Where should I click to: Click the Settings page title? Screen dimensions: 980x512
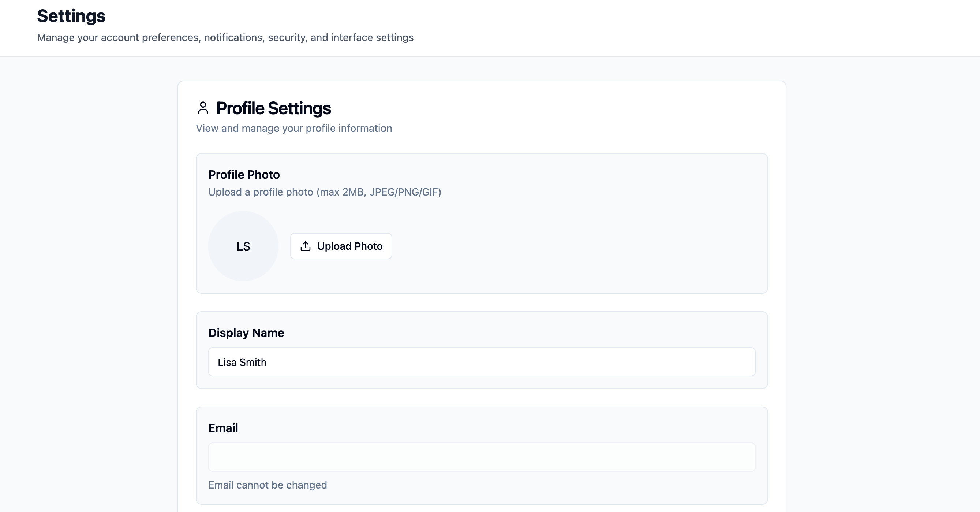[x=71, y=16]
